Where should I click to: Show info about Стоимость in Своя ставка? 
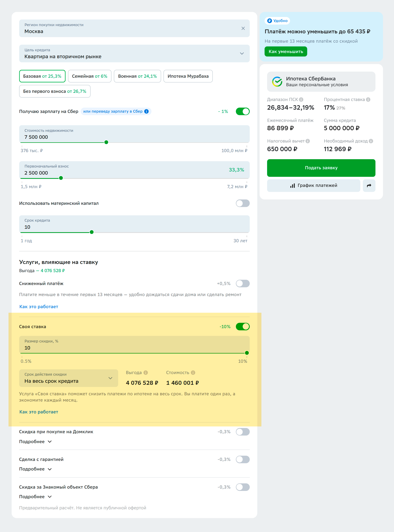pyautogui.click(x=193, y=373)
